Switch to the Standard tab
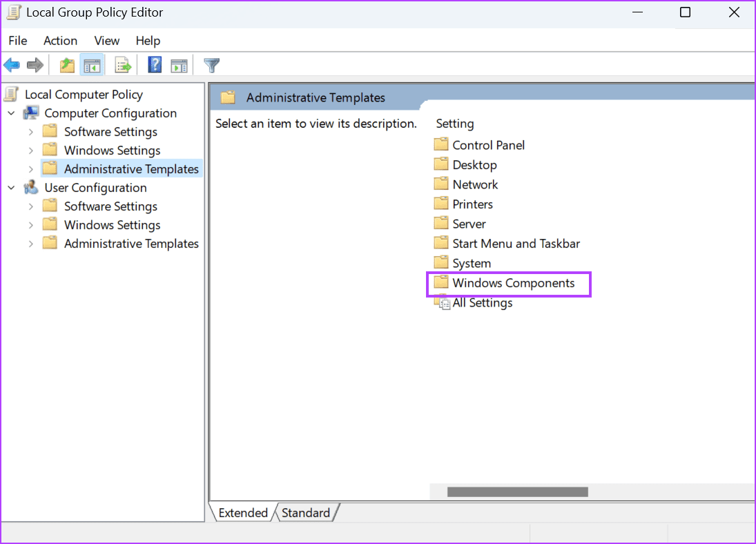The image size is (756, 544). [x=305, y=512]
